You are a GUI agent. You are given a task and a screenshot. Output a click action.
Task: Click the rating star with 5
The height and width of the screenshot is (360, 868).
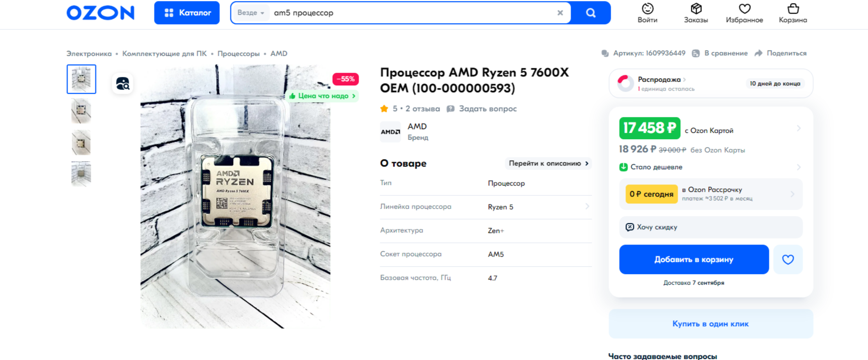[x=384, y=109]
